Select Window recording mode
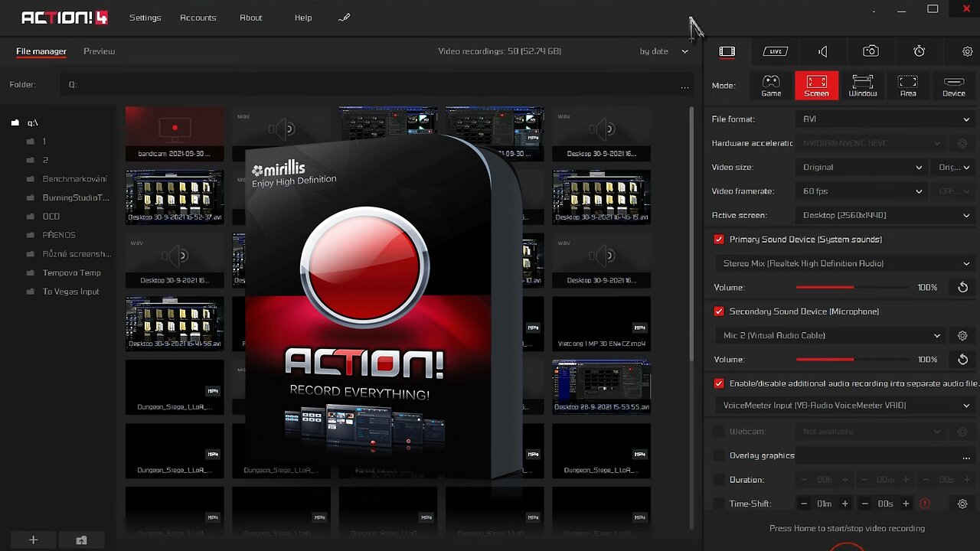Viewport: 980px width, 551px height. pyautogui.click(x=862, y=86)
